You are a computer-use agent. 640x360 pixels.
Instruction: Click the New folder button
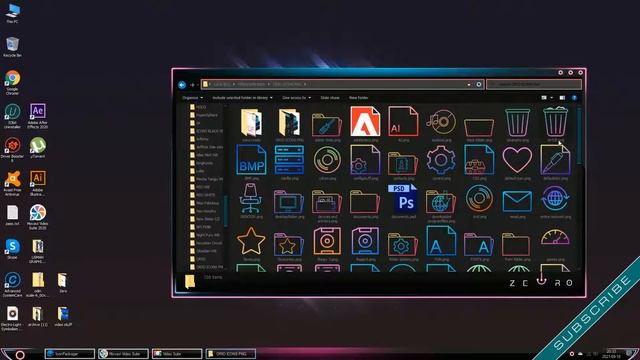358,98
